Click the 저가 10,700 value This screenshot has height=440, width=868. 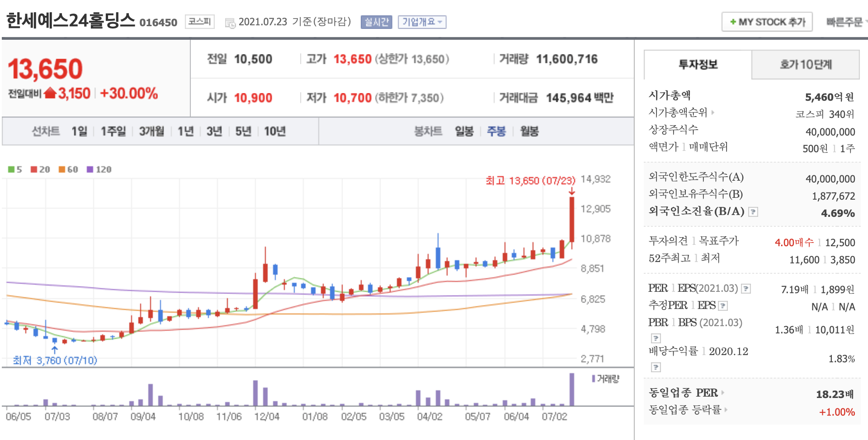pyautogui.click(x=353, y=98)
